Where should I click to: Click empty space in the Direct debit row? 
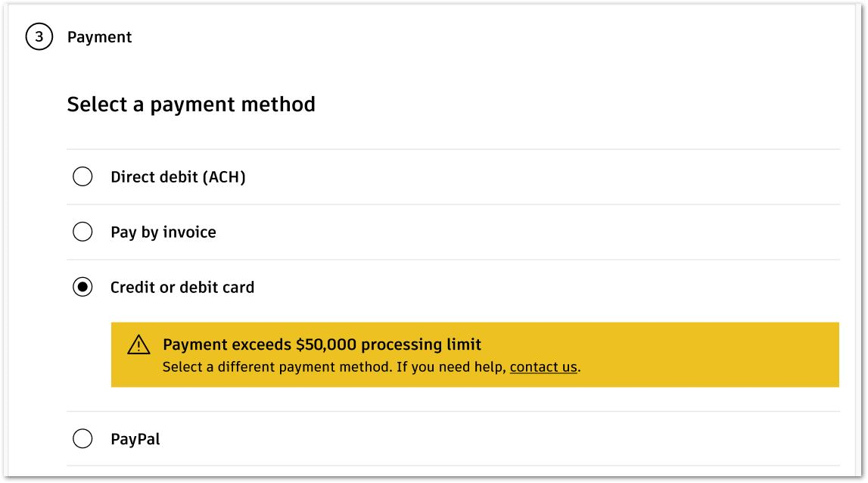pos(543,176)
